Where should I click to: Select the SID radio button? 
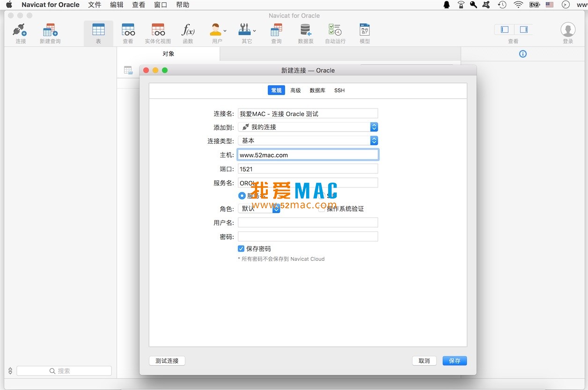322,195
